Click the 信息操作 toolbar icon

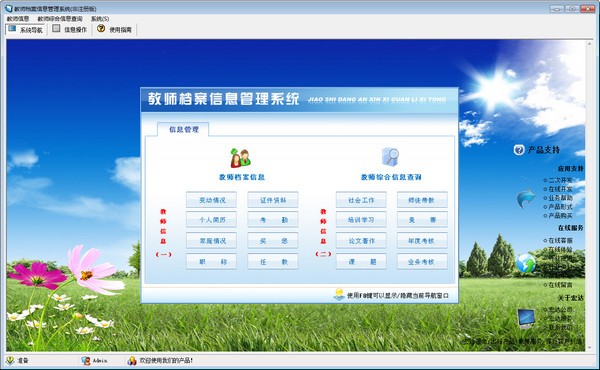pyautogui.click(x=56, y=28)
